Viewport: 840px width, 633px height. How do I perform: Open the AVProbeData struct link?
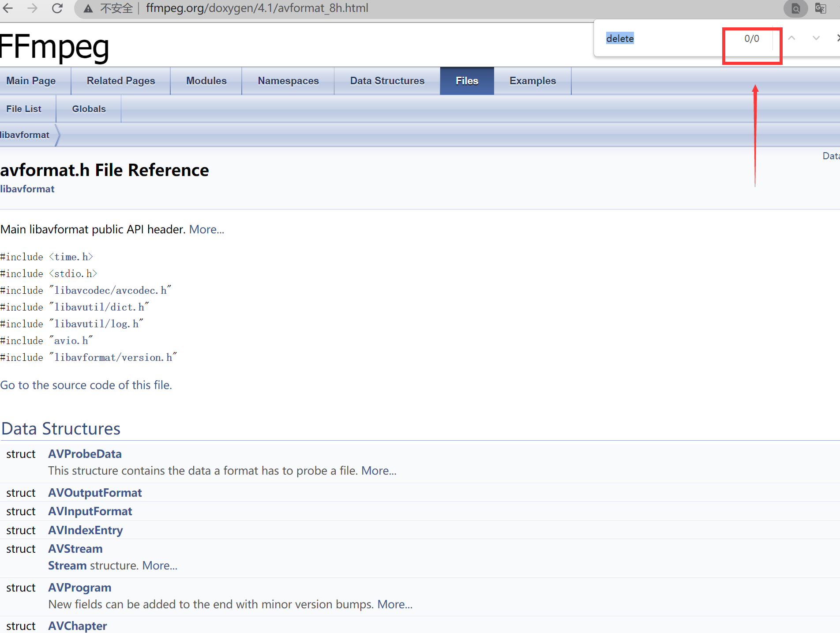[x=85, y=454]
